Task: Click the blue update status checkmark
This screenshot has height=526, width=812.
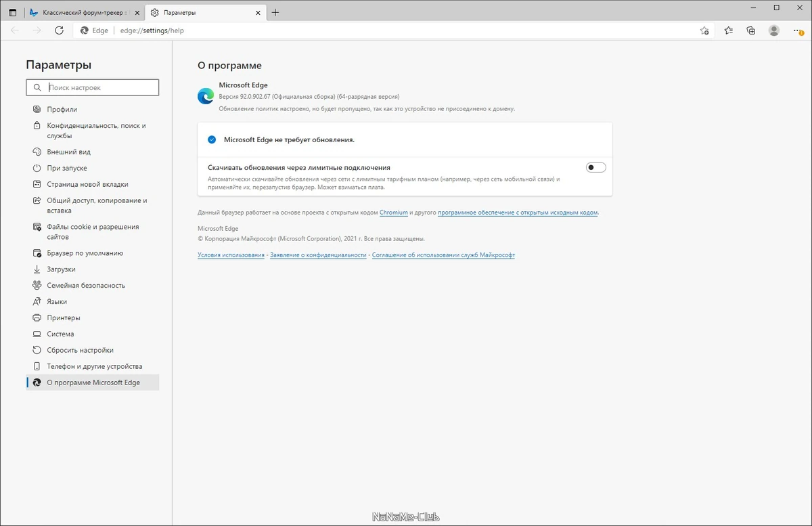Action: point(212,139)
